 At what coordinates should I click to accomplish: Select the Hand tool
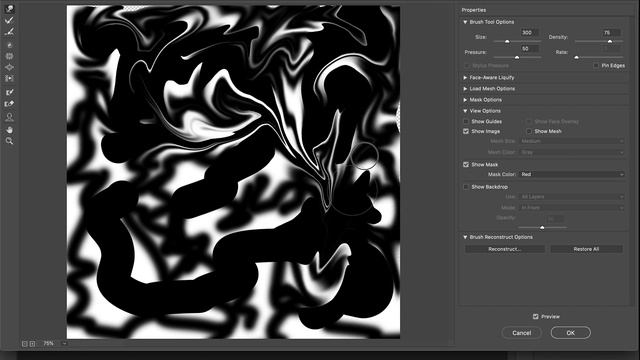click(x=9, y=130)
